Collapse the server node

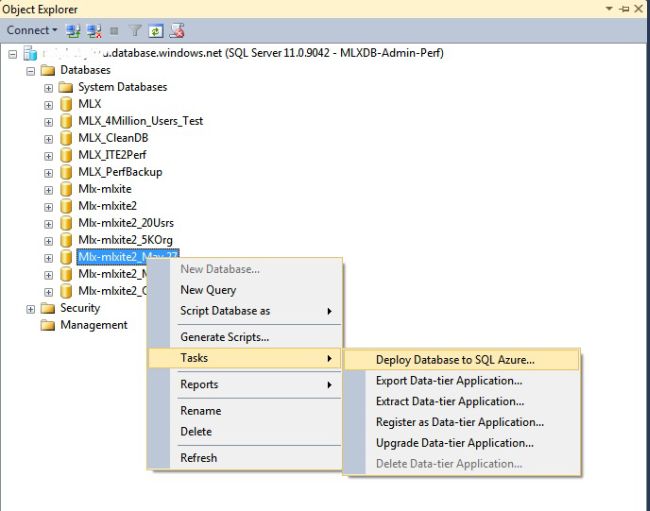13,54
